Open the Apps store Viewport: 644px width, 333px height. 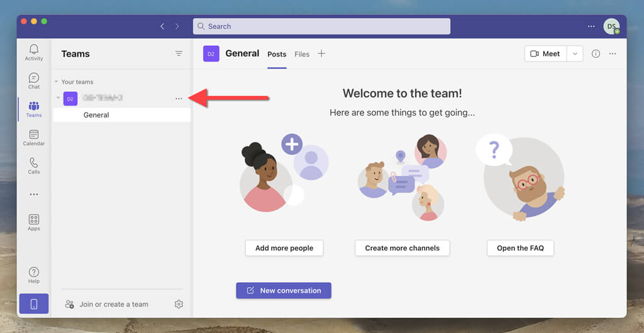pos(34,222)
